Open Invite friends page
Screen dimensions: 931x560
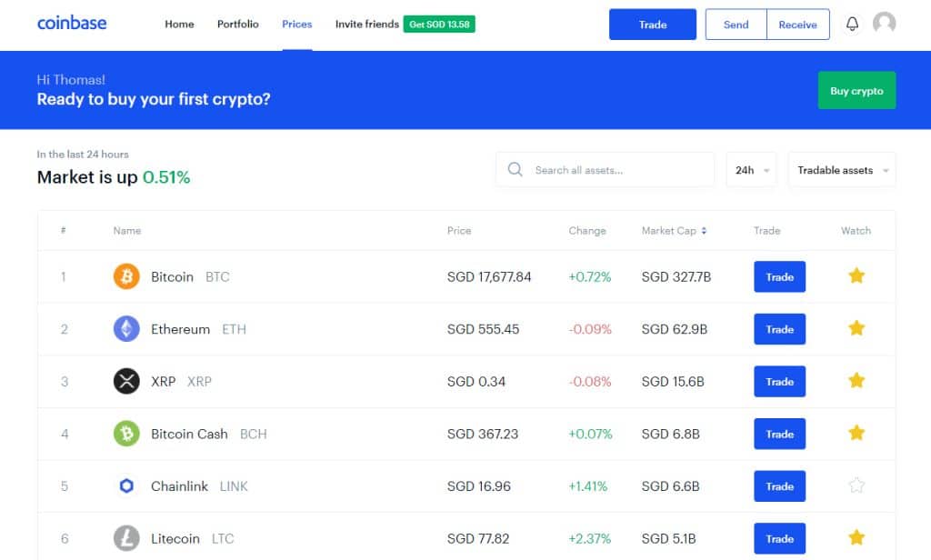click(x=367, y=25)
